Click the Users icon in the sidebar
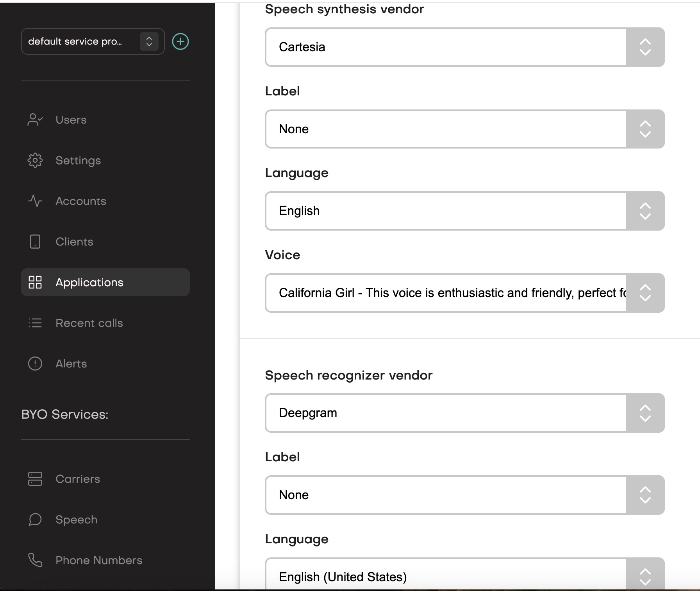This screenshot has width=700, height=591. 35,120
